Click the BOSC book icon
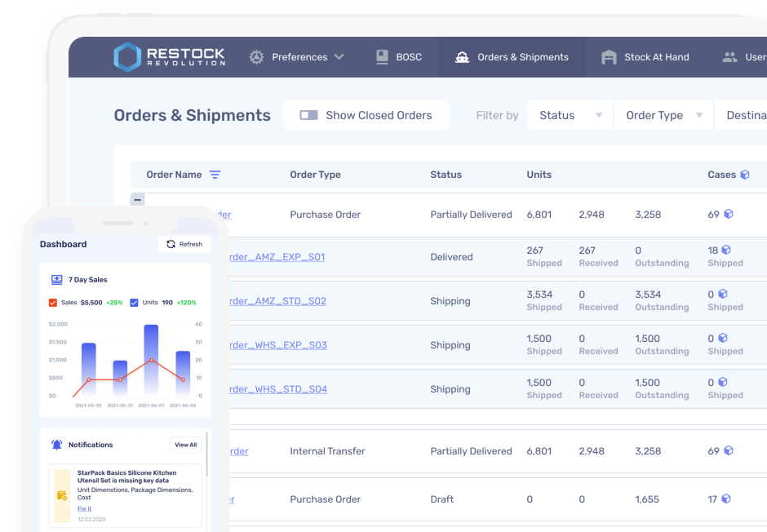Screen dimensions: 767x532 382,57
